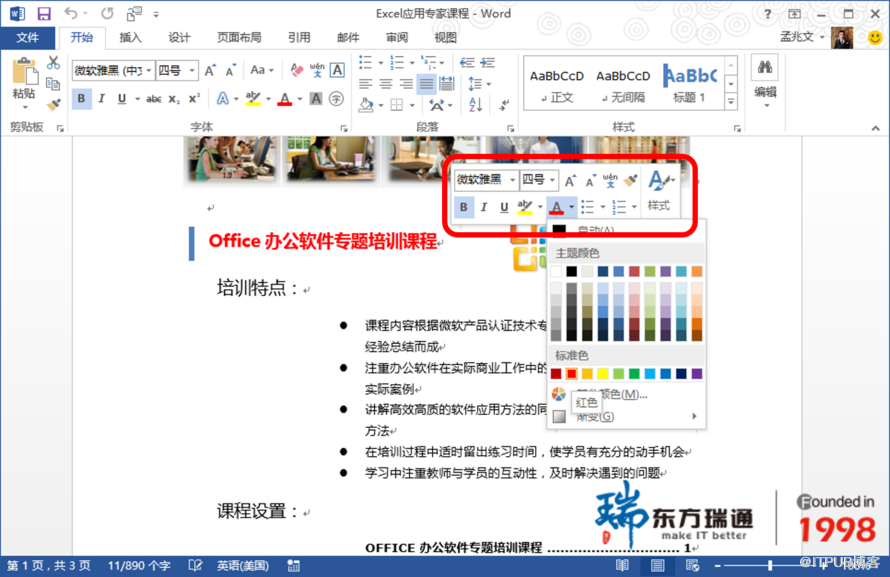This screenshot has width=890, height=577.
Task: Click the Format Painter brush in ribbon clipboard group
Action: click(x=53, y=105)
